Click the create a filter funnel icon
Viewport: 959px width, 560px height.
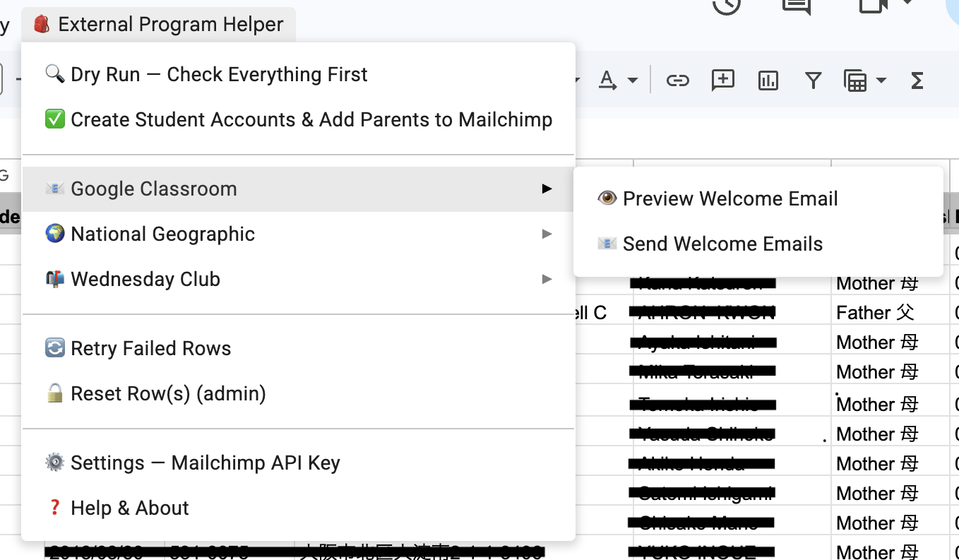coord(813,81)
